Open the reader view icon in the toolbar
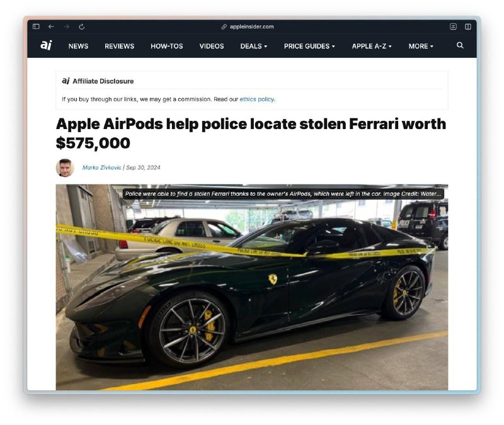Image resolution: width=504 pixels, height=425 pixels. point(453,26)
